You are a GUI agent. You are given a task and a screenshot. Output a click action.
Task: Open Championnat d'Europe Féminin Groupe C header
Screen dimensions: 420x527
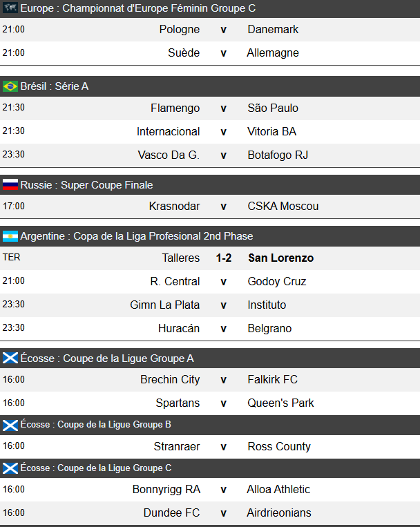pyautogui.click(x=137, y=8)
